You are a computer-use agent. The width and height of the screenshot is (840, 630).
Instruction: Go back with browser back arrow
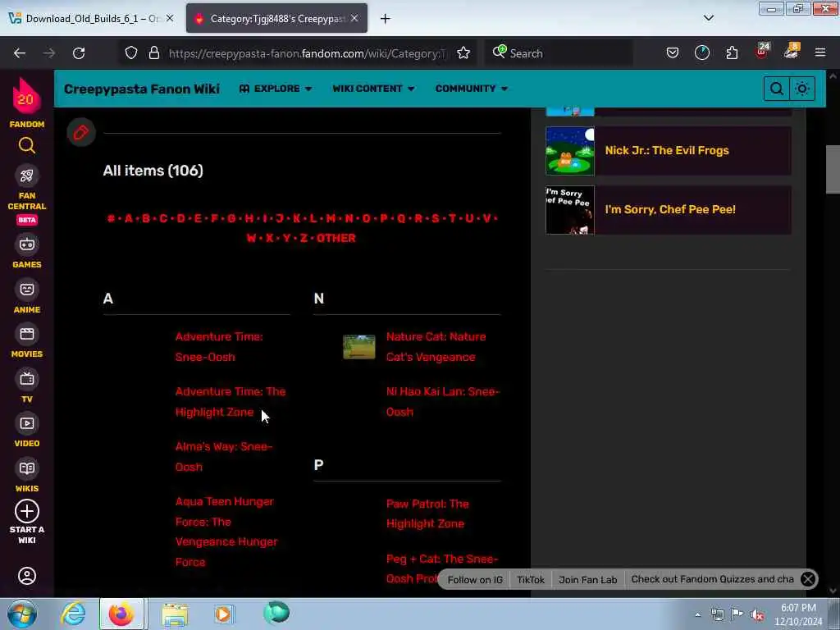click(x=20, y=53)
